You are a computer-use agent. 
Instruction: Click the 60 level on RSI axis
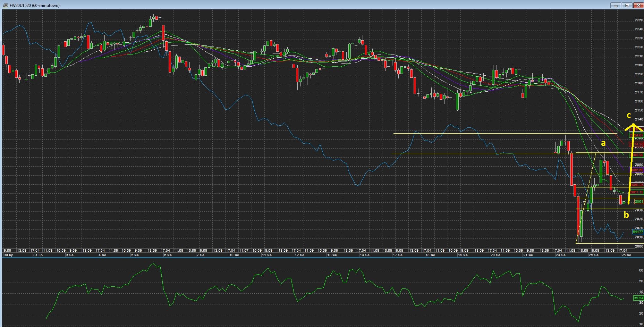(x=641, y=270)
